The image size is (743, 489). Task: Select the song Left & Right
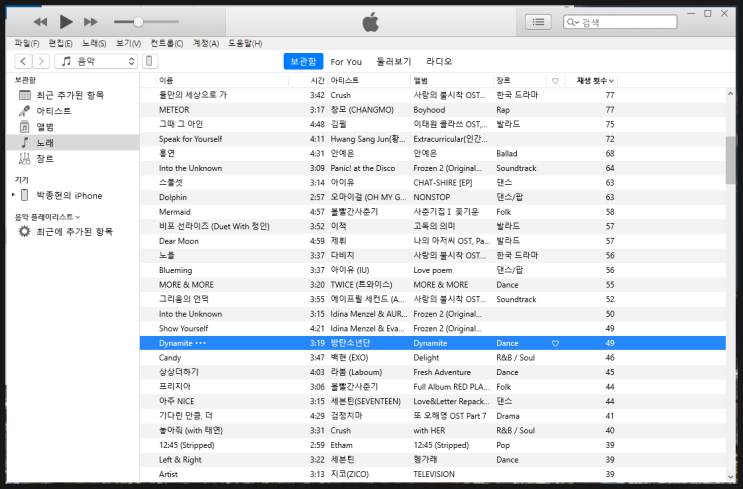click(180, 460)
